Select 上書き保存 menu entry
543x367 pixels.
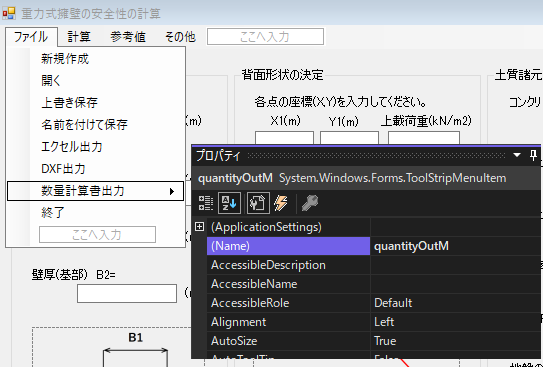point(96,102)
